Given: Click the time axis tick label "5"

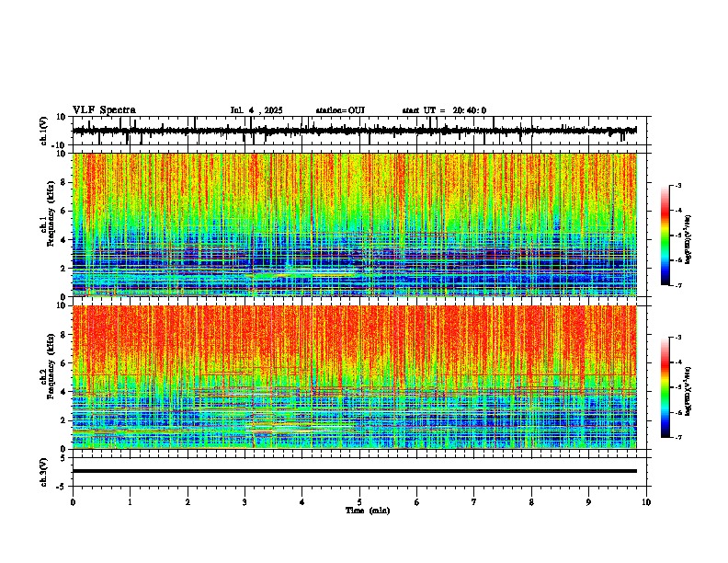Looking at the screenshot, I should click(x=359, y=502).
